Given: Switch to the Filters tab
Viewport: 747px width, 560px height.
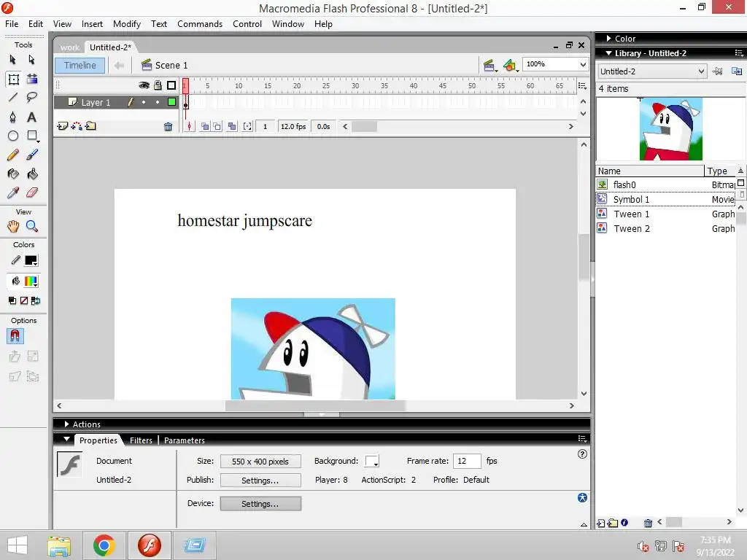Looking at the screenshot, I should click(141, 440).
